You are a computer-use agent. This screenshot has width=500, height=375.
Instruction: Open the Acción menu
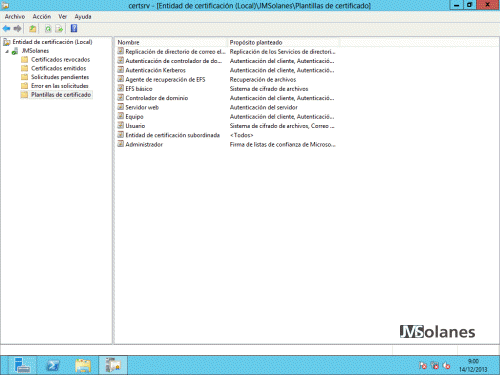coord(42,16)
